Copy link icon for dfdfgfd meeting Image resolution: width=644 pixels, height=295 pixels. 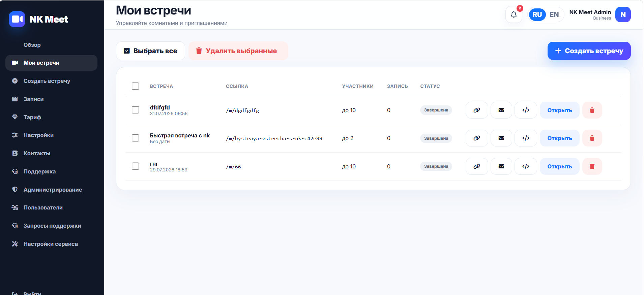coord(477,110)
